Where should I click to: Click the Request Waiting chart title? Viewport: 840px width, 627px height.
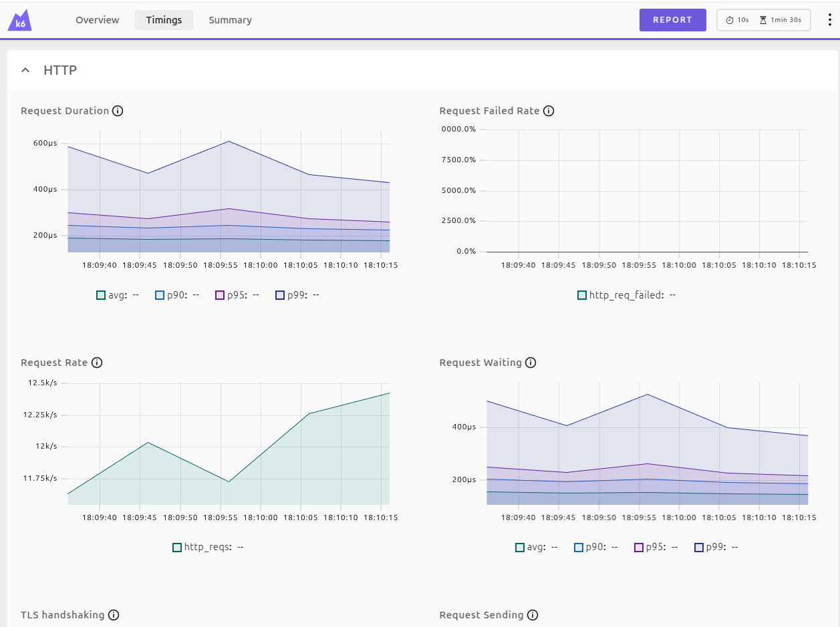tap(480, 363)
